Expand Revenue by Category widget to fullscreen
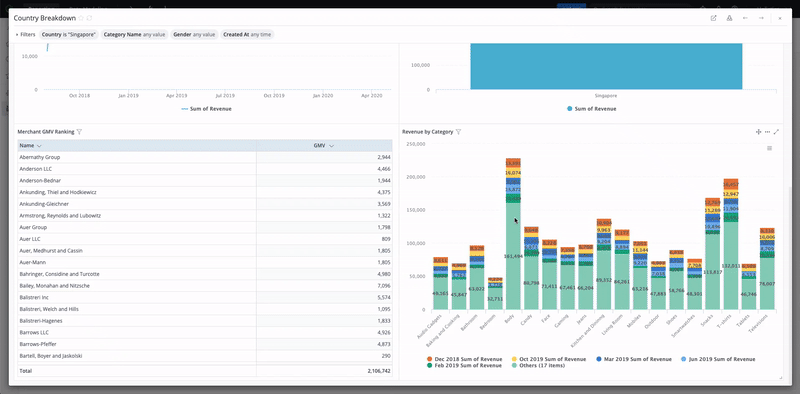The height and width of the screenshot is (394, 800). point(776,132)
